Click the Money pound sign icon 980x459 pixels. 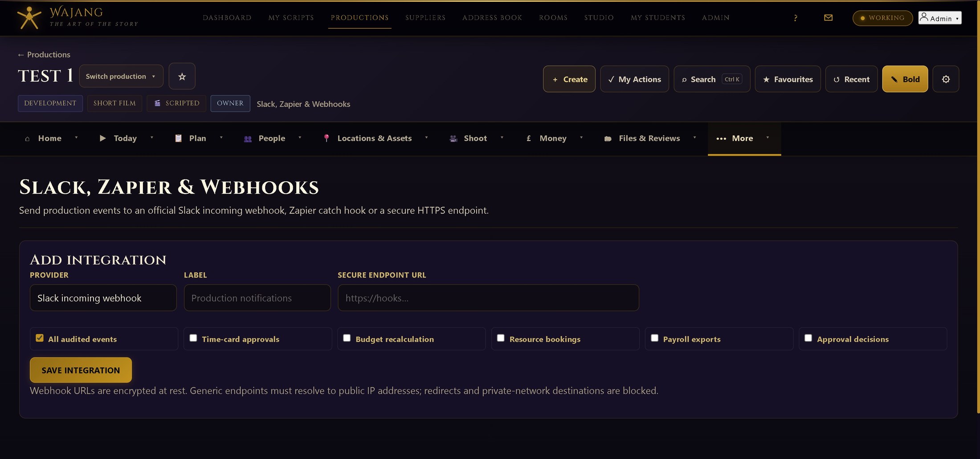[529, 138]
